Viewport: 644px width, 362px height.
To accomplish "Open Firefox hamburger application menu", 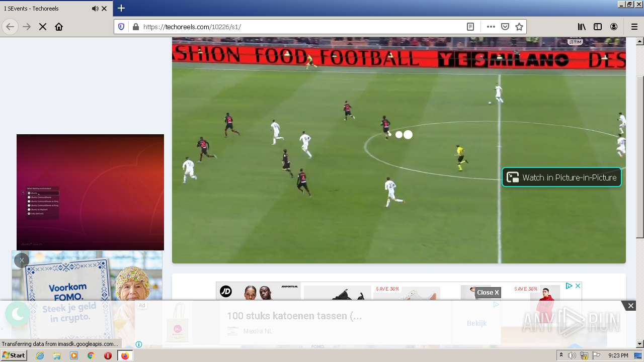I will 634,27.
